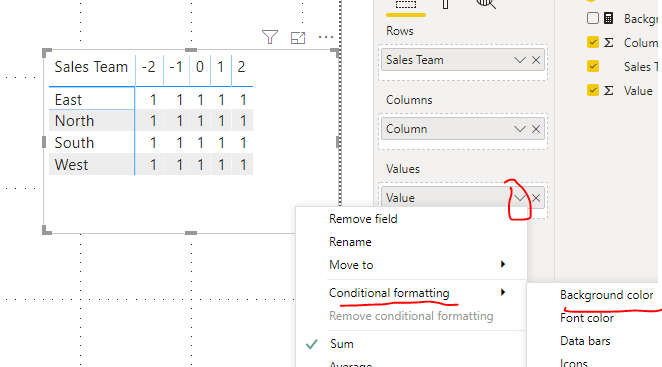662x367 pixels.
Task: Toggle the Backgr... measure checkbox
Action: (x=593, y=18)
